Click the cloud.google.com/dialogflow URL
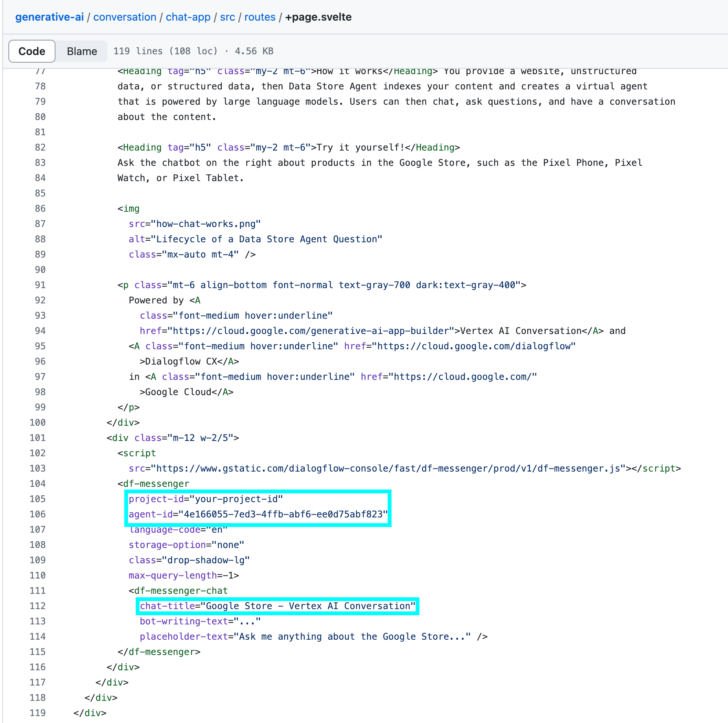 [x=474, y=346]
